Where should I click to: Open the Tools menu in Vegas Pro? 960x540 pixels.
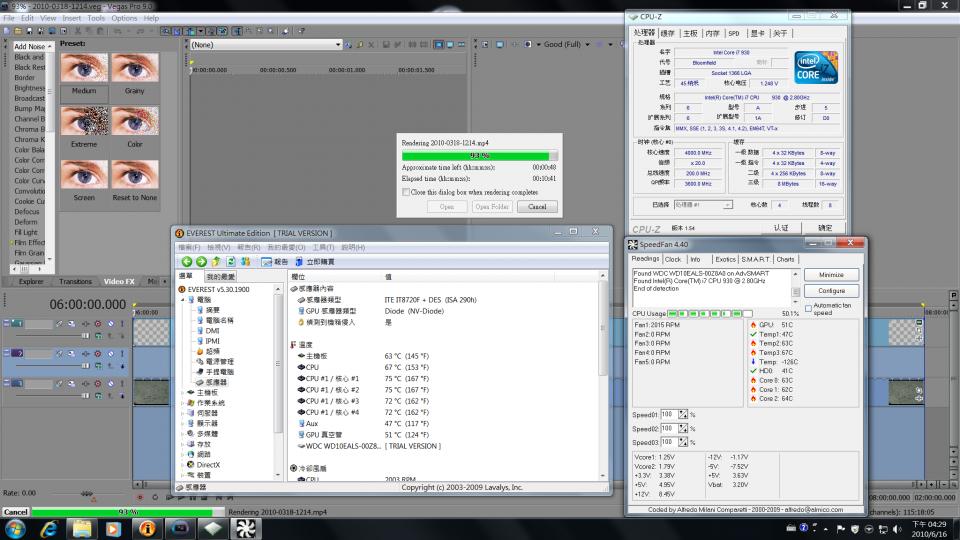point(96,18)
